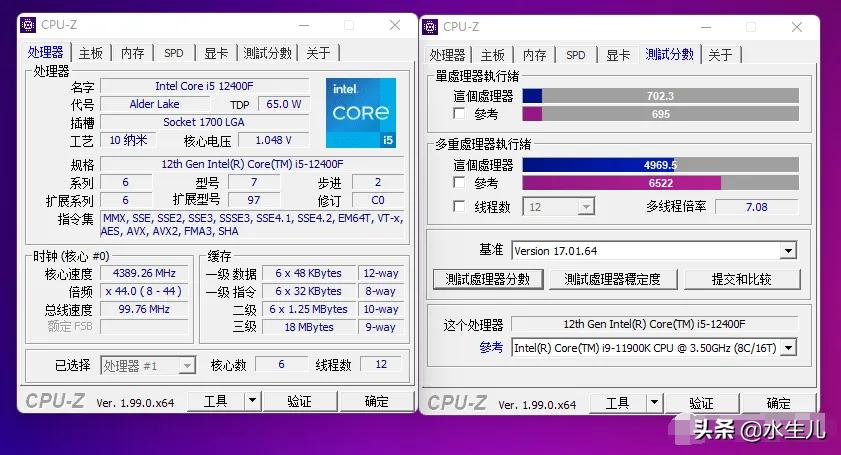Click the 倍频 value x 44.0 (8 - 44)

144,291
